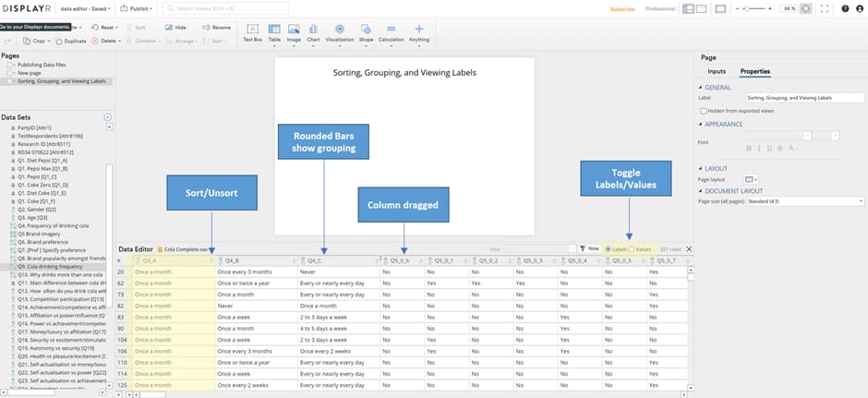The height and width of the screenshot is (398, 868).
Task: Click the Chart toolbar icon
Action: (313, 33)
